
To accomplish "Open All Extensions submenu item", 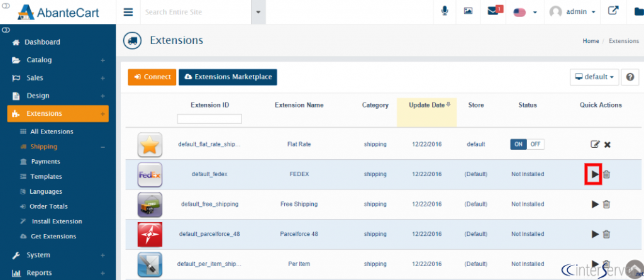I will point(52,132).
